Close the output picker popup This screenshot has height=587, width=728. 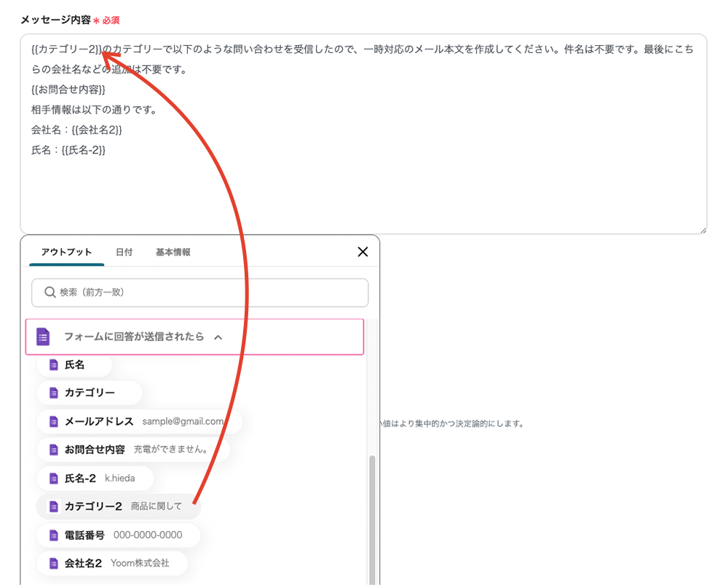[x=363, y=252]
